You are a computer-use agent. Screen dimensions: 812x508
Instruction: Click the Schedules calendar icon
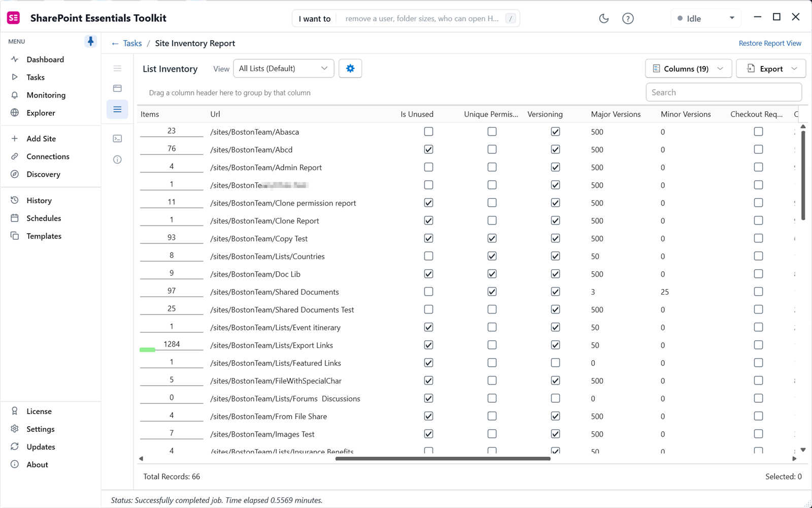tap(15, 218)
